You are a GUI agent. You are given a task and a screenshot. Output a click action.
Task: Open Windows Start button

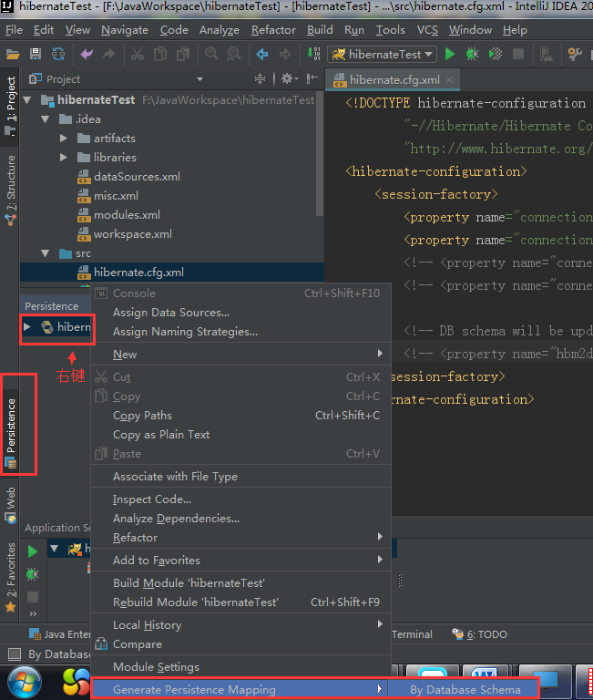24,683
